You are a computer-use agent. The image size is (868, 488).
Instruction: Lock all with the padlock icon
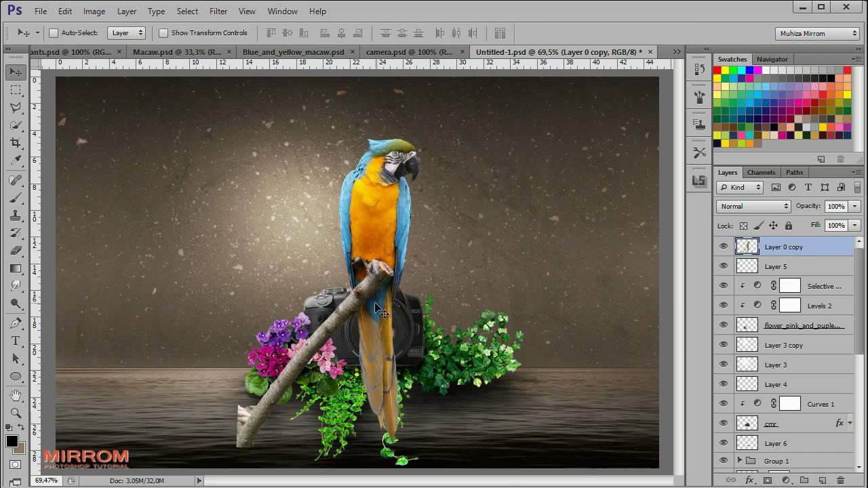[788, 226]
